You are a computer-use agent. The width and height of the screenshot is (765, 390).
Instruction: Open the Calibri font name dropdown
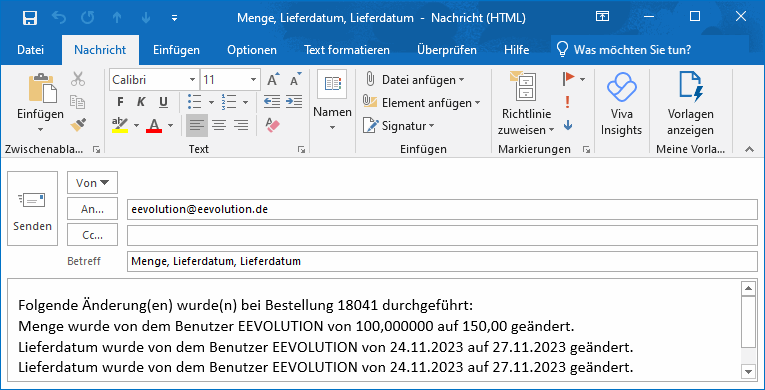tap(193, 80)
